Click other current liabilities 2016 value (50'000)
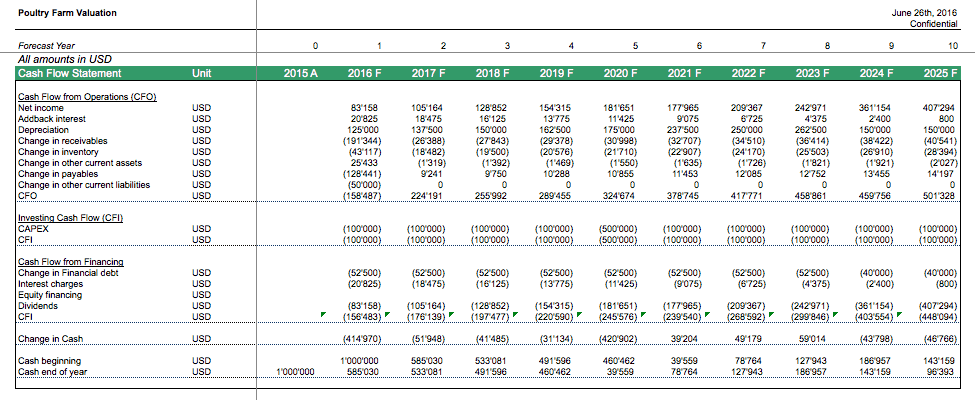Image resolution: width=975 pixels, height=400 pixels. (364, 185)
